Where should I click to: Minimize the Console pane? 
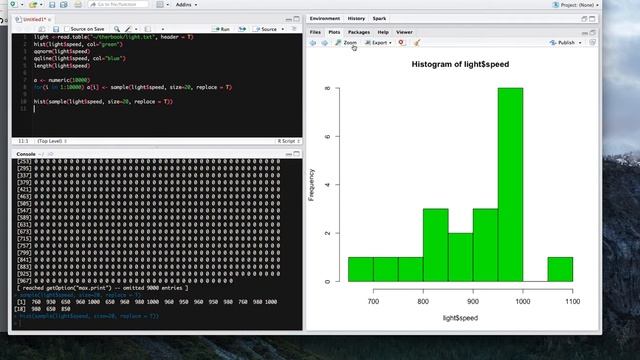(x=289, y=154)
